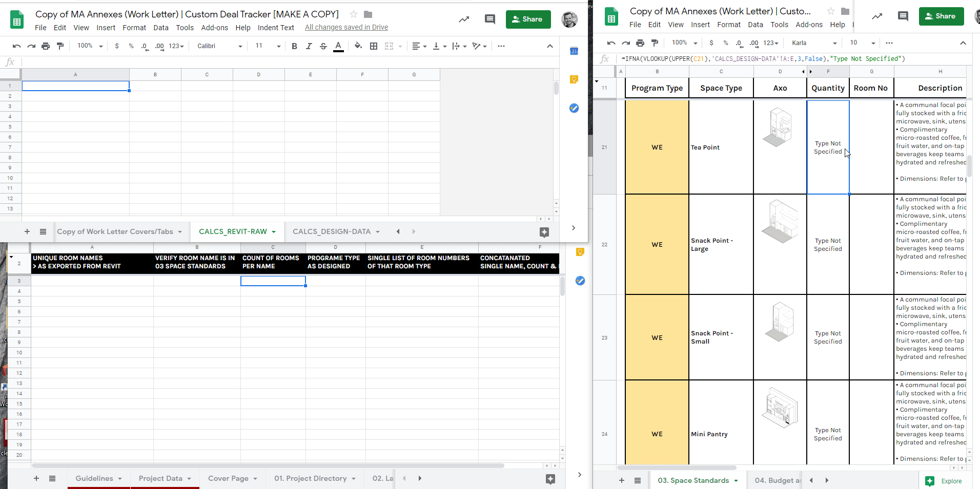Open the Karla font dropdown
980x489 pixels.
(x=813, y=43)
